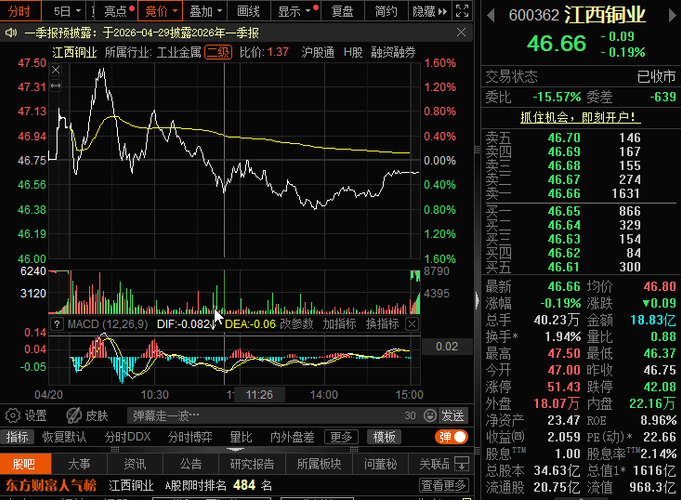
Task: Switch to the 分时 intraday tab
Action: [20, 11]
